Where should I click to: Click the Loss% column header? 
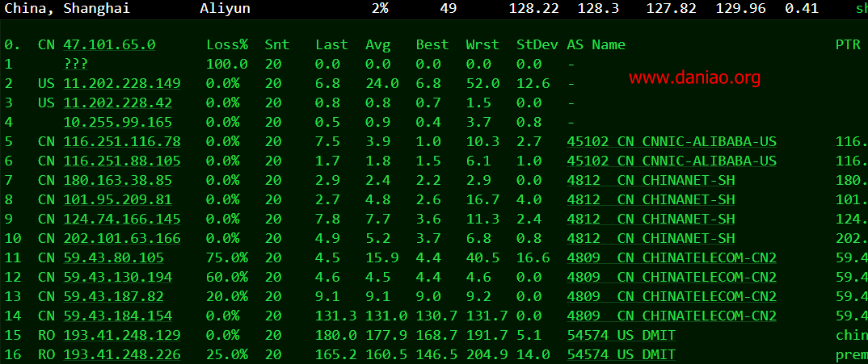(x=227, y=45)
